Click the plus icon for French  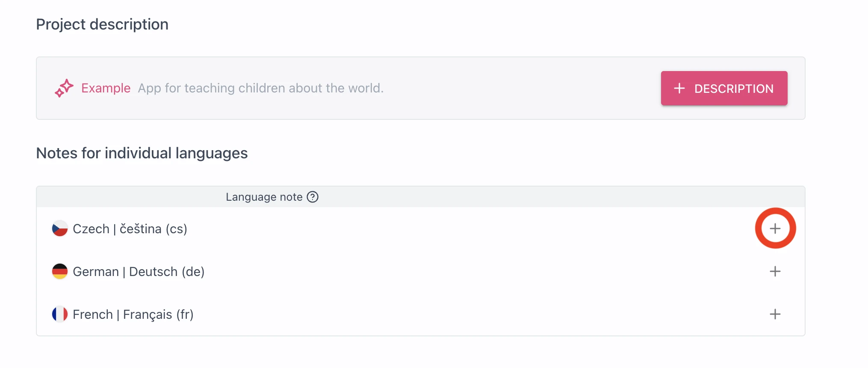(x=775, y=314)
